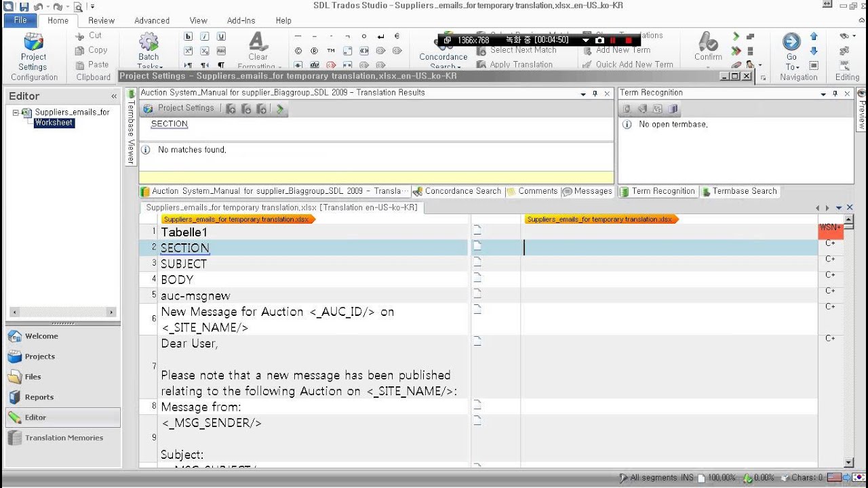Click the last icon in Term Recognition toolbar
This screenshot has height=488, width=868.
673,108
